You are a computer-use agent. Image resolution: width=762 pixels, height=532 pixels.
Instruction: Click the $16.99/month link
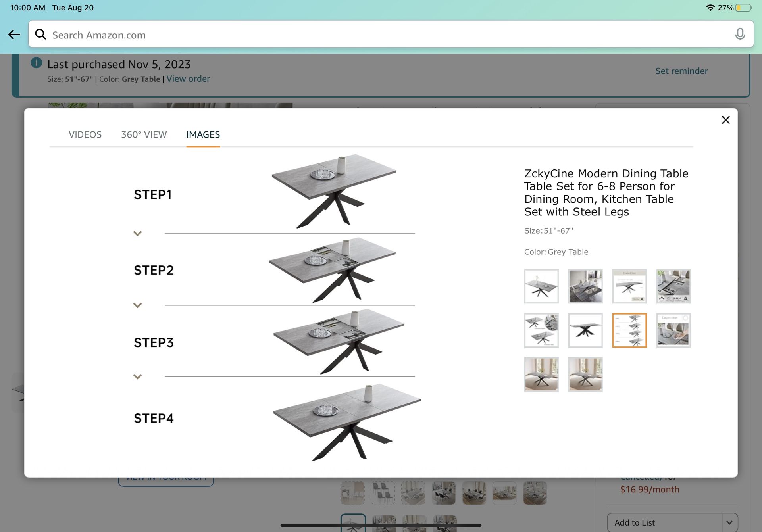point(650,489)
